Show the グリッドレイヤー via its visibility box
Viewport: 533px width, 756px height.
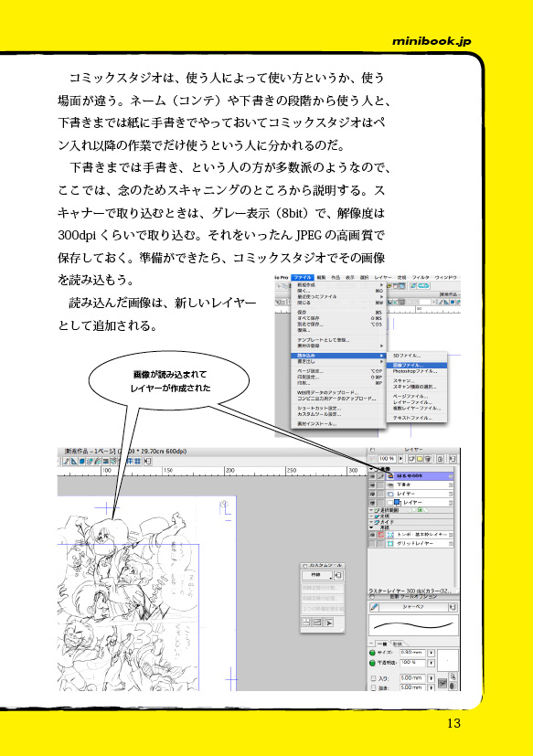click(x=372, y=543)
